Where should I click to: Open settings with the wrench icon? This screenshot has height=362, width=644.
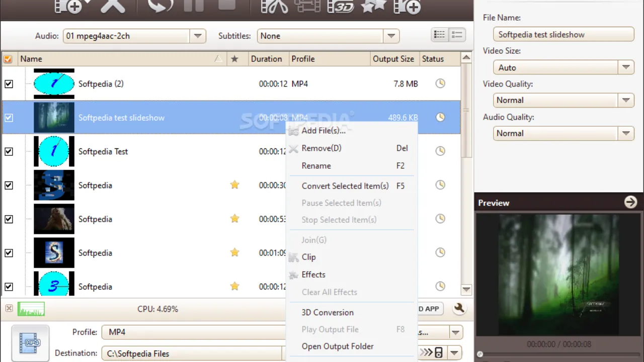459,309
